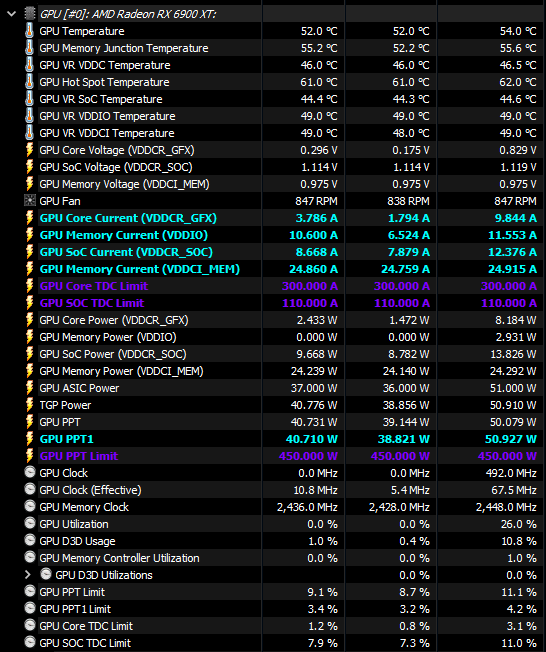The image size is (546, 652).
Task: Click the 50.927 W PPT1 value
Action: click(x=511, y=439)
